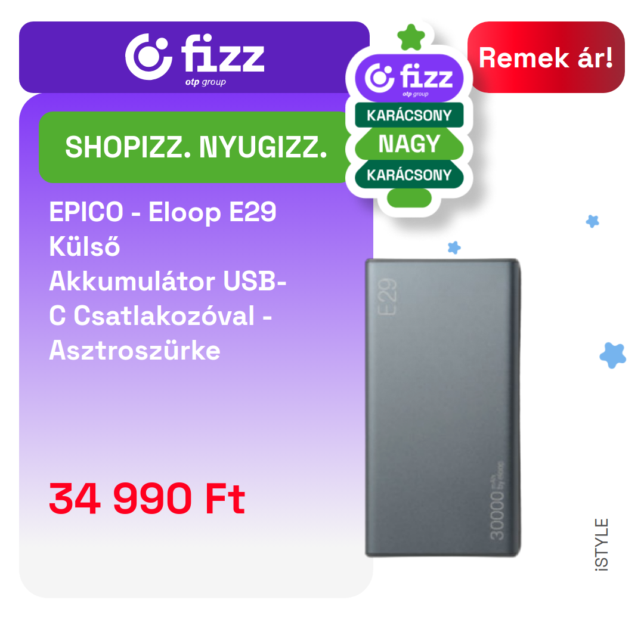
Task: Click the small blue star above the power bank
Action: tap(454, 247)
